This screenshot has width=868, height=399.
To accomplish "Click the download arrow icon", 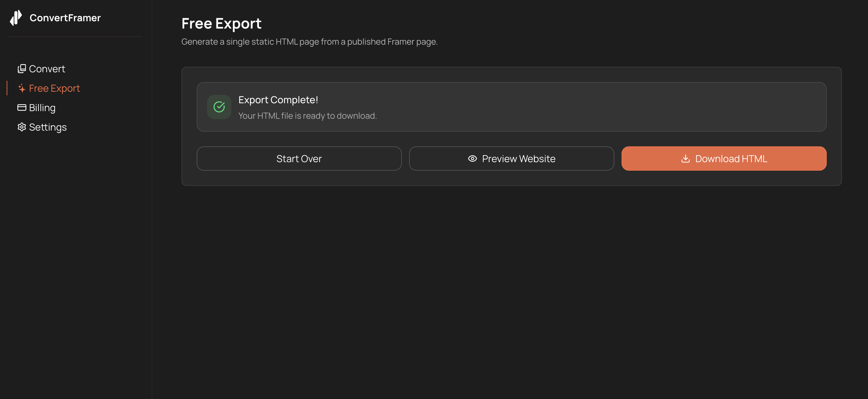I will (685, 159).
